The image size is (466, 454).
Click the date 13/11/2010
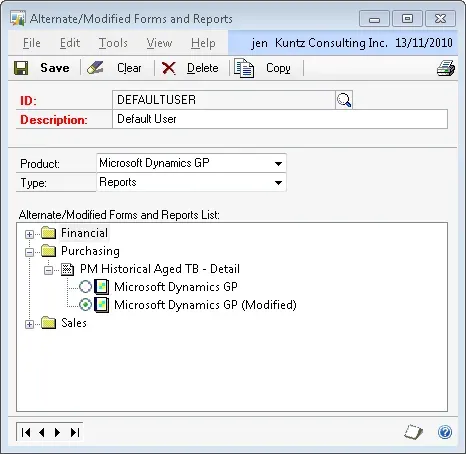point(424,43)
